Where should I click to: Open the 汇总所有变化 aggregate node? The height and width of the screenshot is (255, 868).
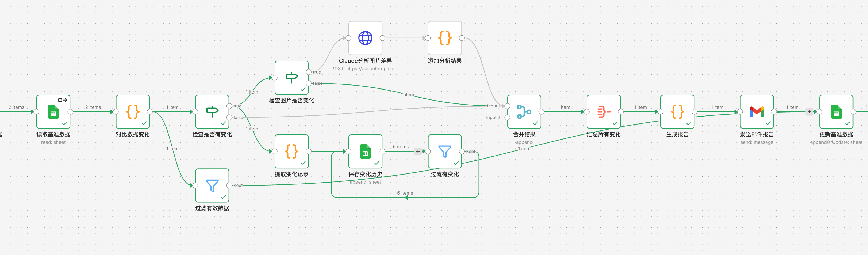point(604,112)
